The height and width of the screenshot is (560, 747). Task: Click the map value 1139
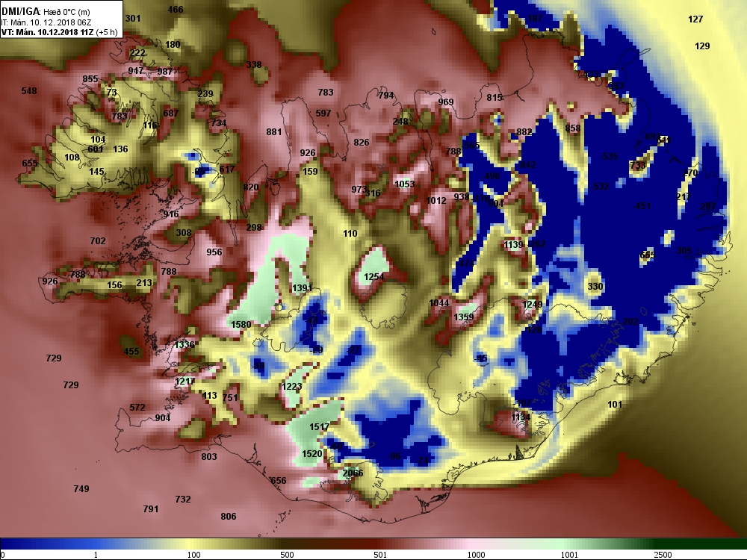coord(514,244)
